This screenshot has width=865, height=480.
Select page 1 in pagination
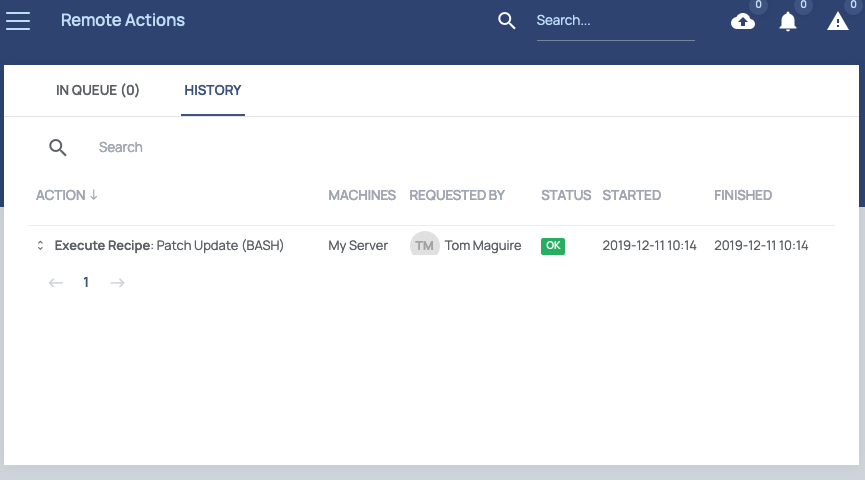coord(86,282)
